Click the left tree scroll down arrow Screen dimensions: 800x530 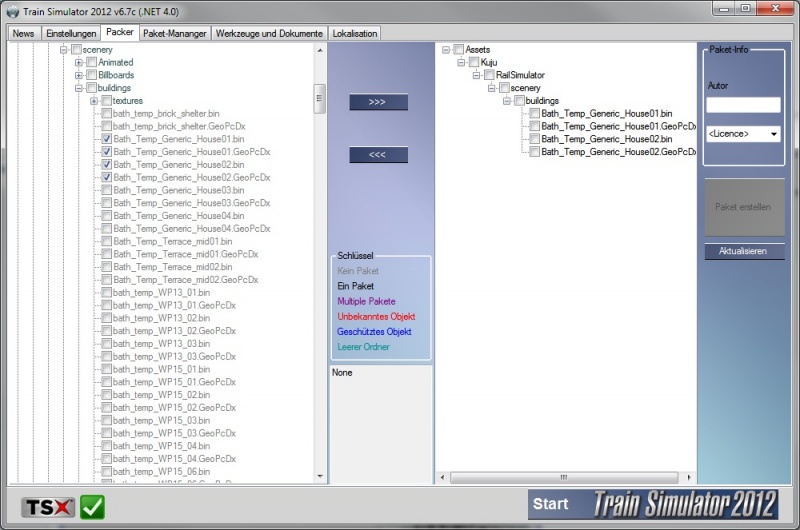(320, 476)
